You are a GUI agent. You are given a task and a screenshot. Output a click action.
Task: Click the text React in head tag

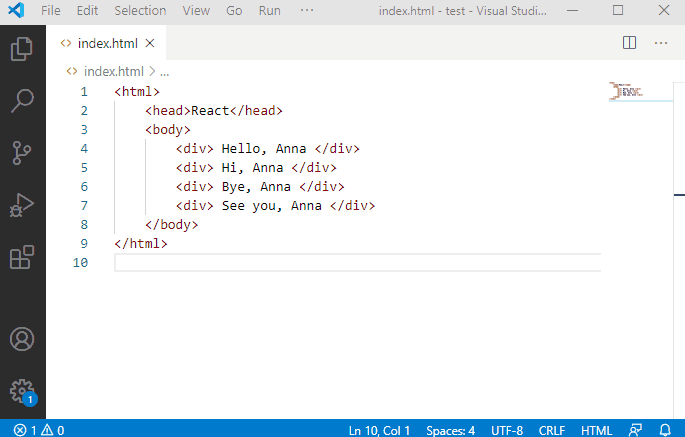tap(210, 111)
